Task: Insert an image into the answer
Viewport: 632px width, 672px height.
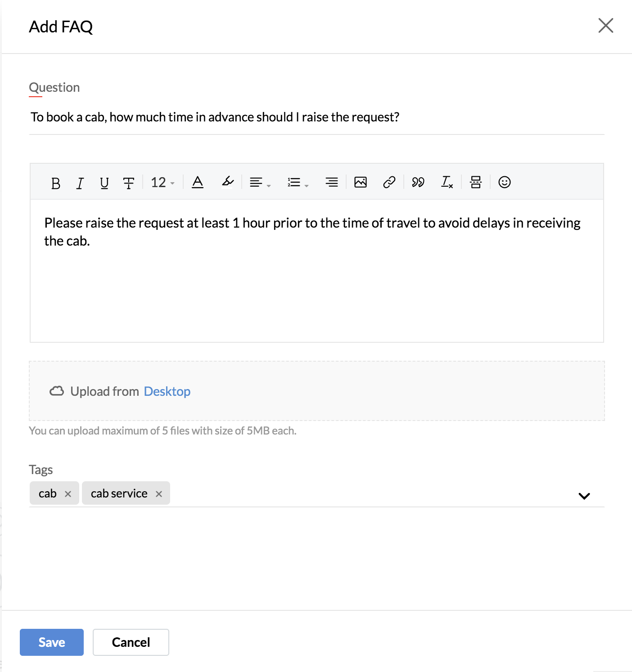Action: (361, 182)
